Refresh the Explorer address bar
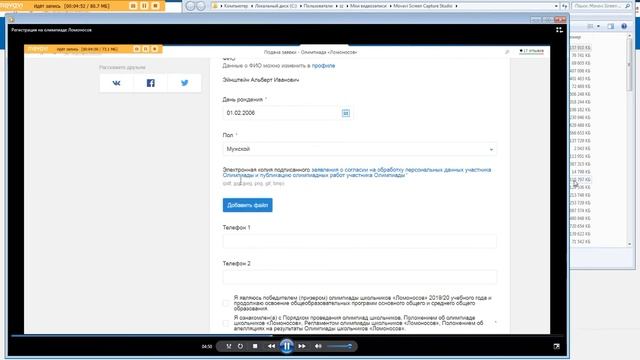Image resolution: width=640 pixels, height=360 pixels. [564, 6]
